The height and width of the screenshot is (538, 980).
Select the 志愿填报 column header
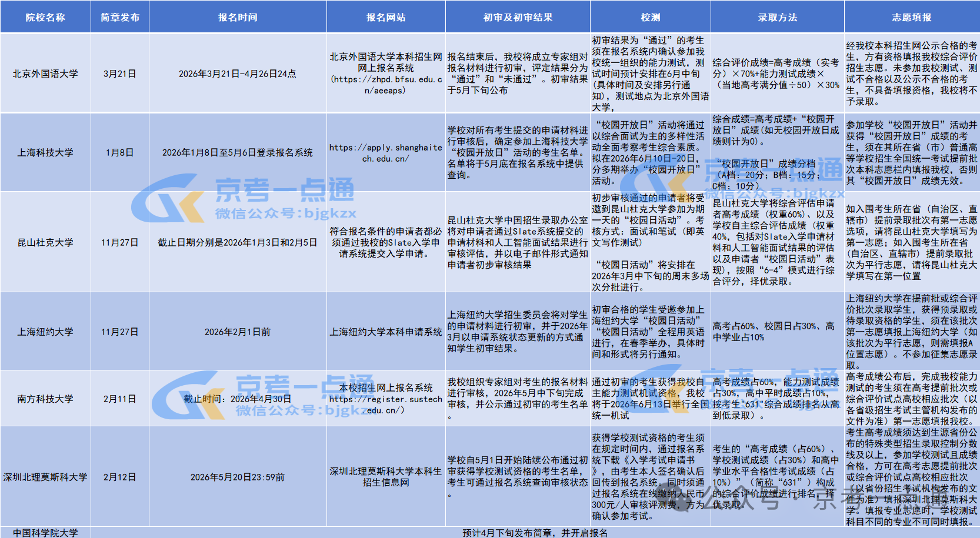coord(912,17)
